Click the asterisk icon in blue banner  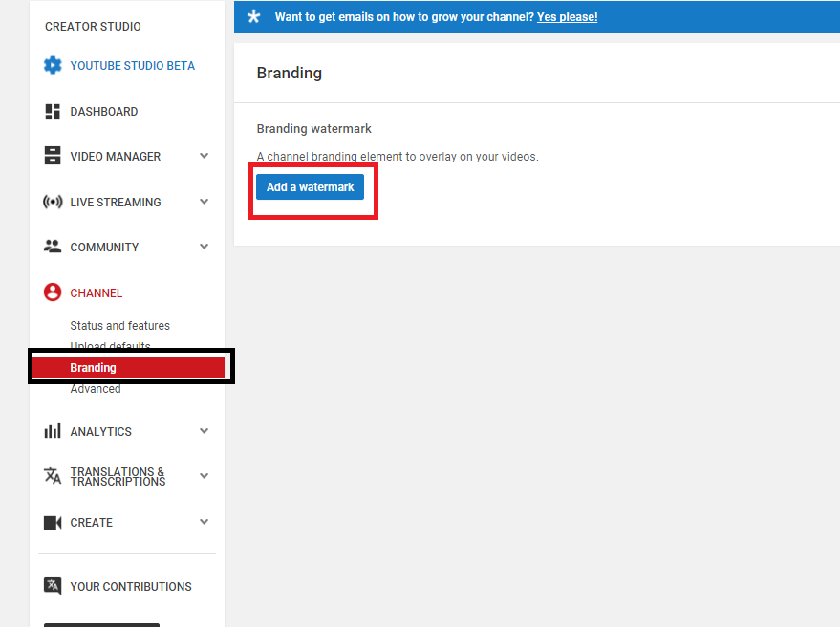[253, 16]
